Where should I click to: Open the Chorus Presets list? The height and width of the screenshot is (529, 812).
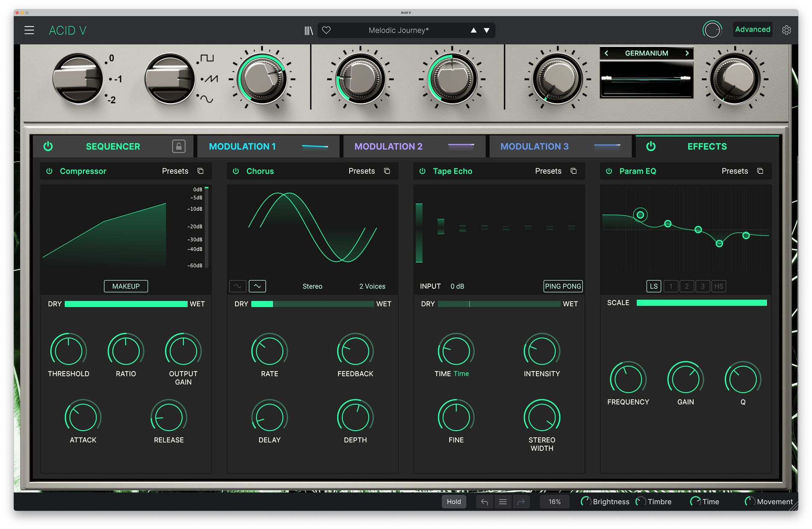click(x=361, y=171)
